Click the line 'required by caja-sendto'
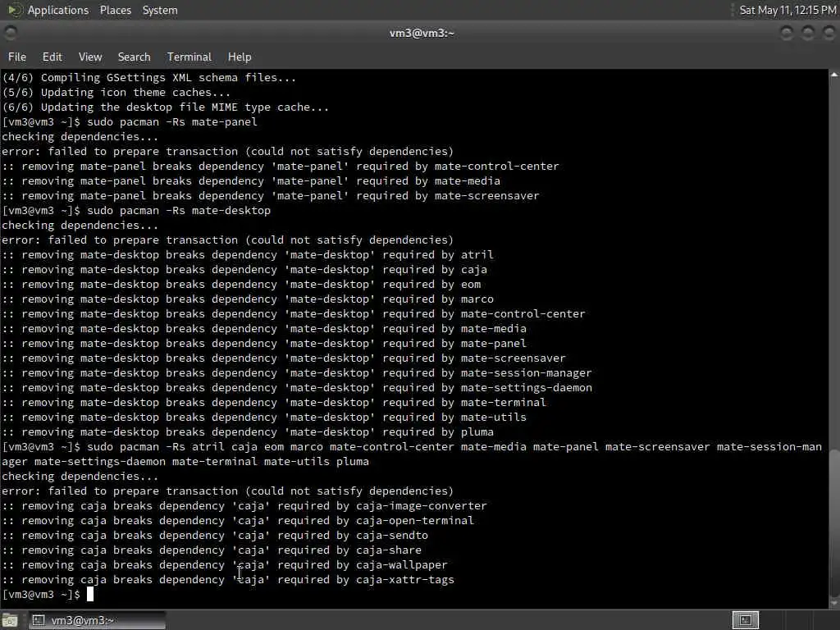The image size is (840, 630). pyautogui.click(x=215, y=535)
